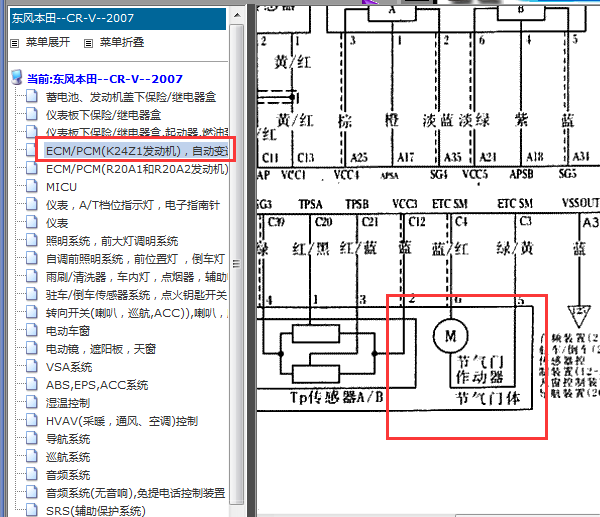Open the VSA系统 entry

69,367
